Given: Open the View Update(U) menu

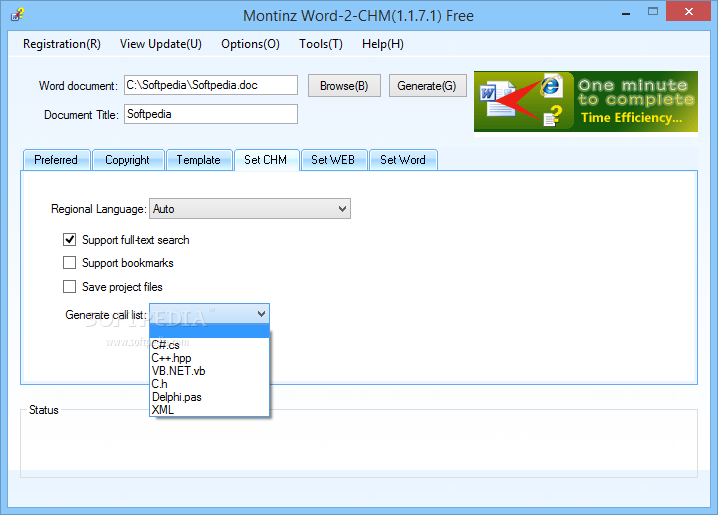Looking at the screenshot, I should pyautogui.click(x=161, y=44).
